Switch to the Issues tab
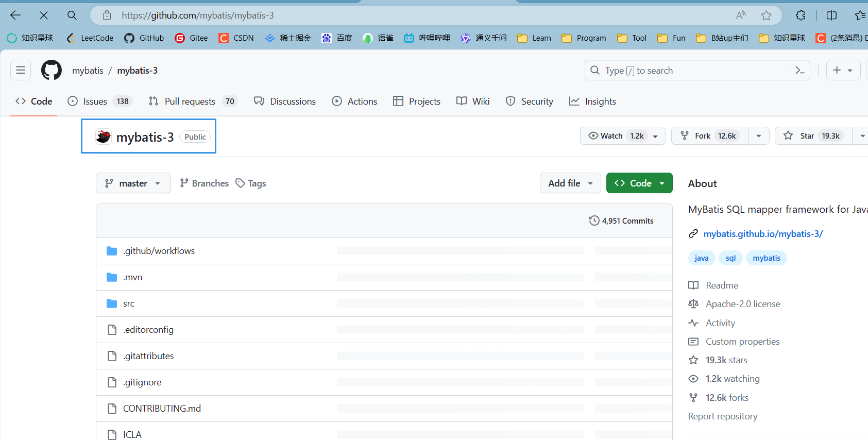 coord(100,101)
